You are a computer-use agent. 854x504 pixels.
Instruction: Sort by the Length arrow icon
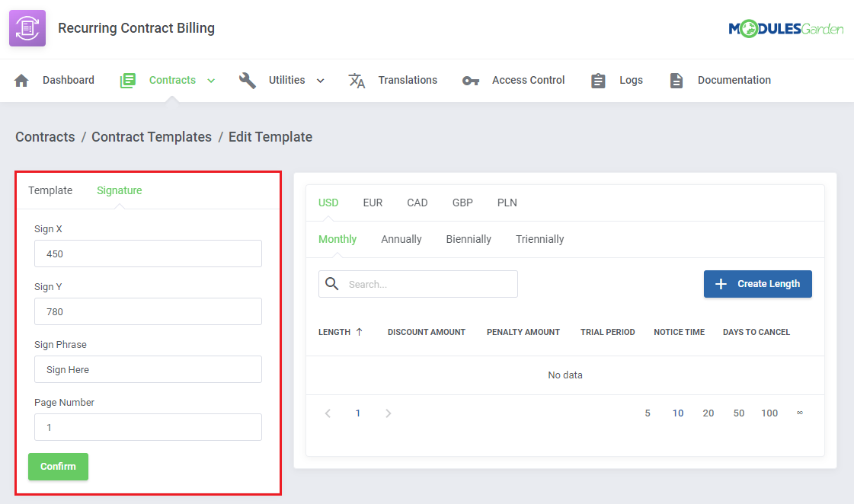pyautogui.click(x=359, y=332)
